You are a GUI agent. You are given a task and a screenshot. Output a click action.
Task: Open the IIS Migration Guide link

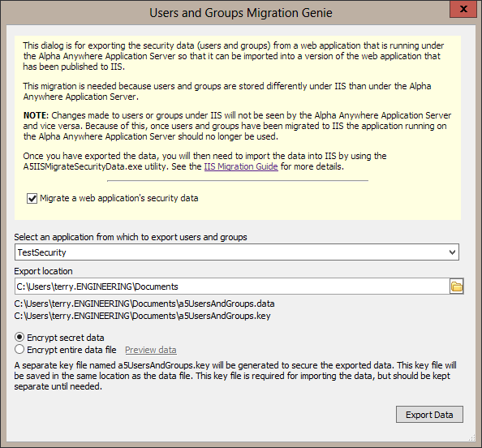pyautogui.click(x=241, y=166)
